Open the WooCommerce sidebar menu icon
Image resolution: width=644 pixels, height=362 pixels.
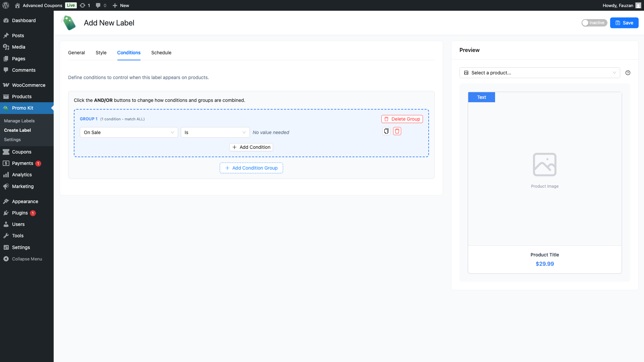6,85
